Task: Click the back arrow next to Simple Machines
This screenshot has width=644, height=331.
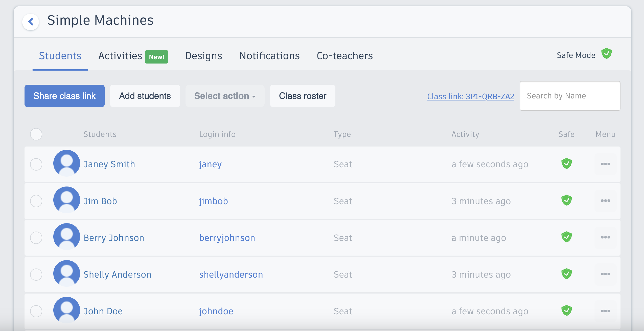Action: tap(31, 22)
